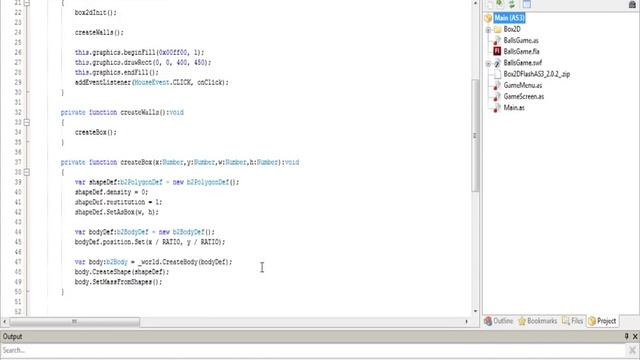Switch to the Files tab
The height and width of the screenshot is (360, 640).
[572, 321]
